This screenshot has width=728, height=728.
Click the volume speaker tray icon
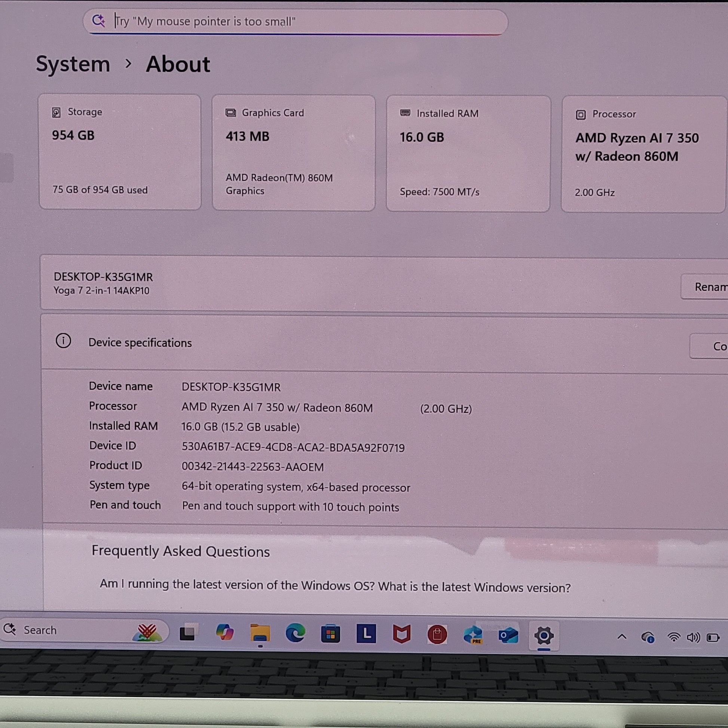coord(693,637)
